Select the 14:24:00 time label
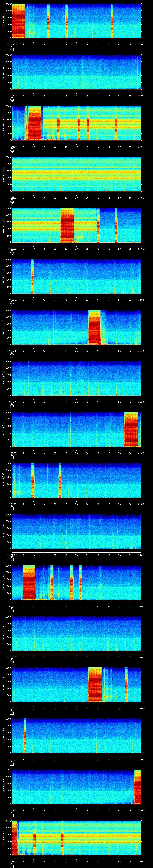Viewport: 153px width, 868px height. pyautogui.click(x=12, y=147)
